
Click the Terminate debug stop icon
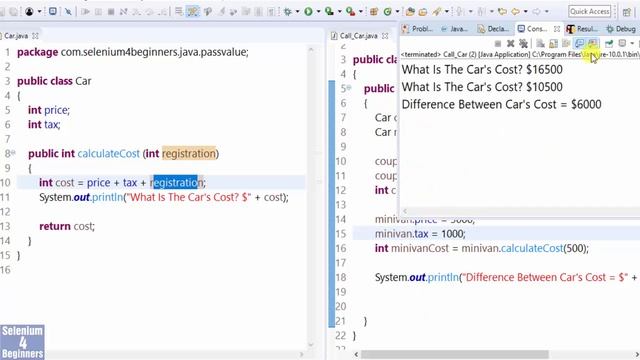coord(111,11)
